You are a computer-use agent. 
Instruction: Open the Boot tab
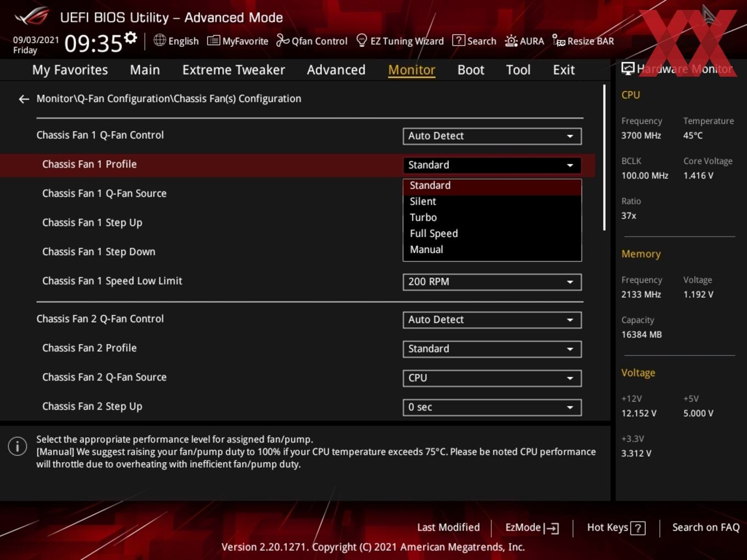point(471,70)
